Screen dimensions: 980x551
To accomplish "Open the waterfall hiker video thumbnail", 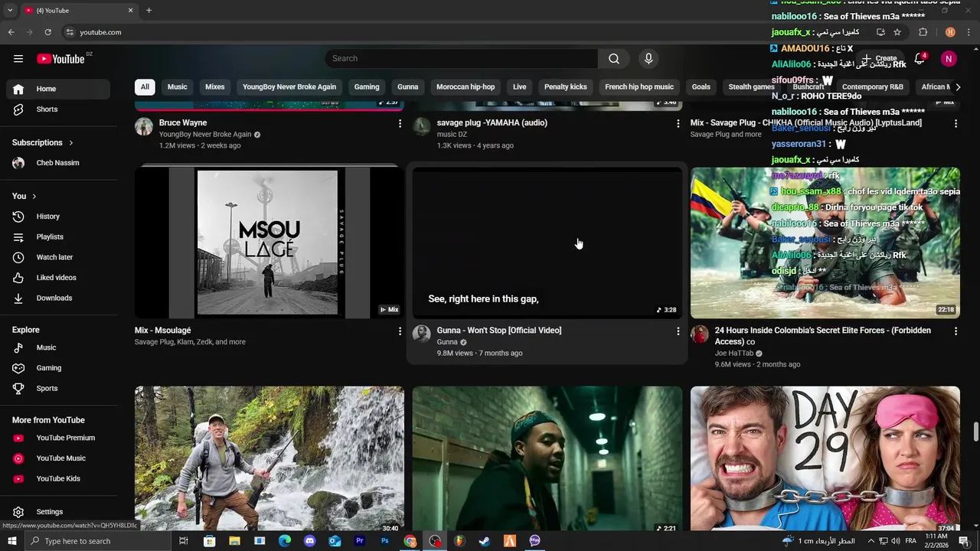I will 269,459.
